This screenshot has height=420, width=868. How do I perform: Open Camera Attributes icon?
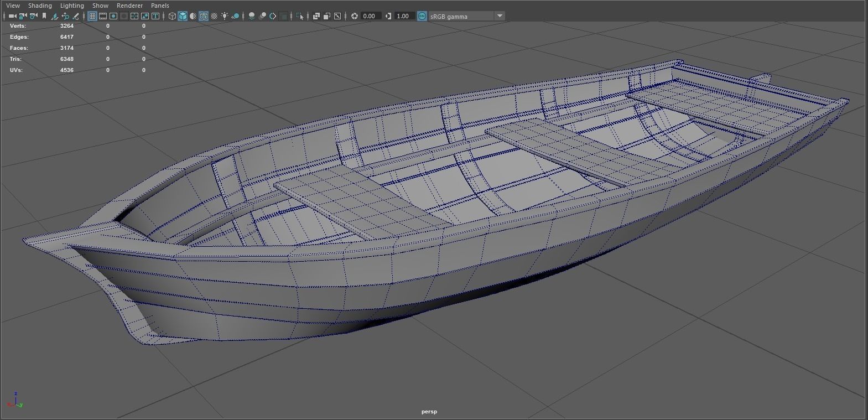[33, 16]
